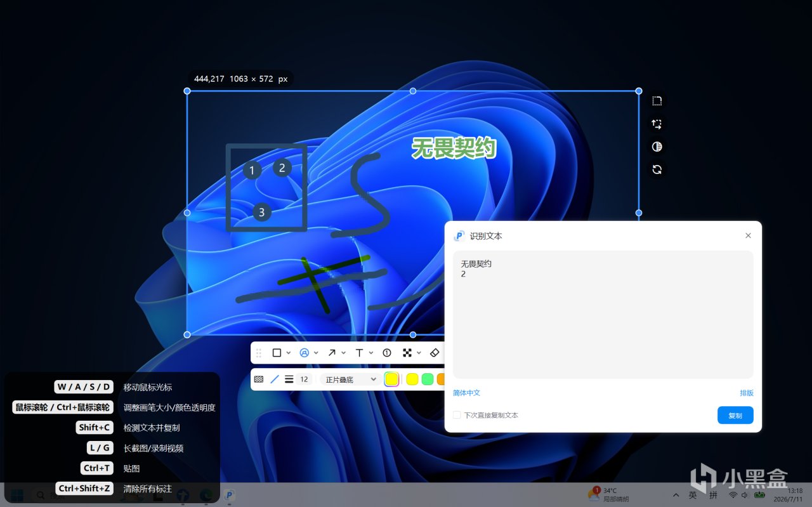Click the 长截图/录制视频 hint text
The width and height of the screenshot is (812, 507).
pos(154,448)
